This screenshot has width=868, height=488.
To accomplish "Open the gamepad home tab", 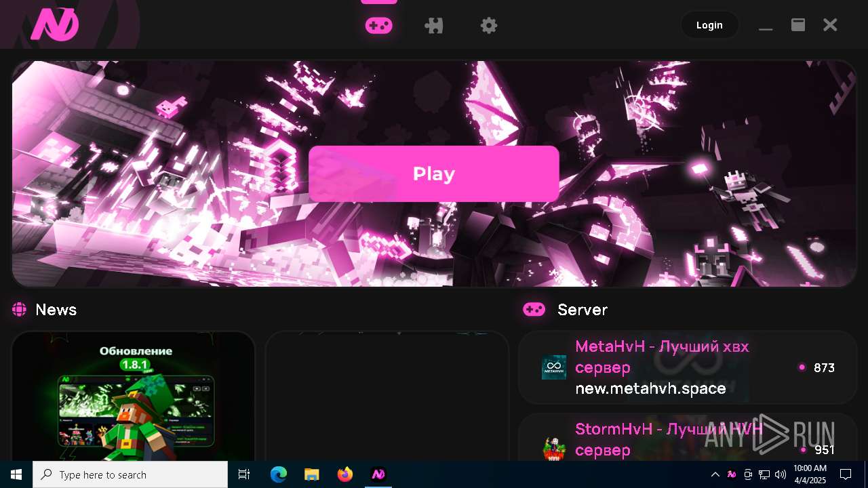I will click(x=379, y=26).
